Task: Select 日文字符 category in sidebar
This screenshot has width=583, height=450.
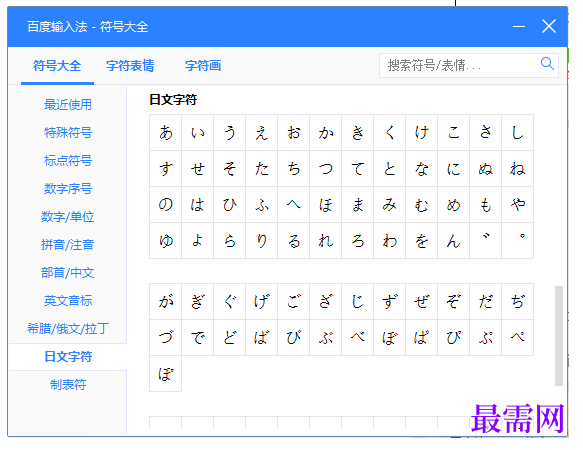Action: click(x=68, y=357)
